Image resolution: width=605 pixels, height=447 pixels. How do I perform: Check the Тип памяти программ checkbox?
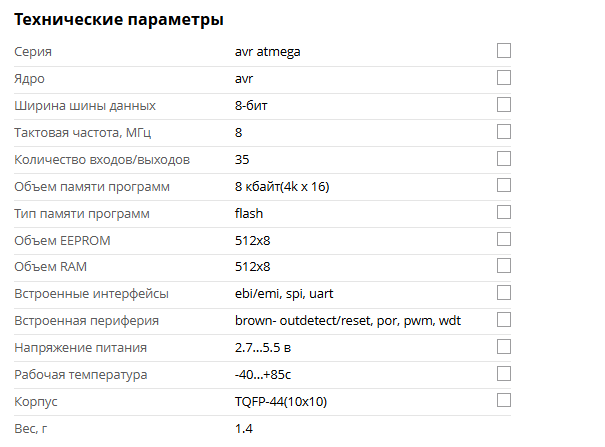[504, 212]
